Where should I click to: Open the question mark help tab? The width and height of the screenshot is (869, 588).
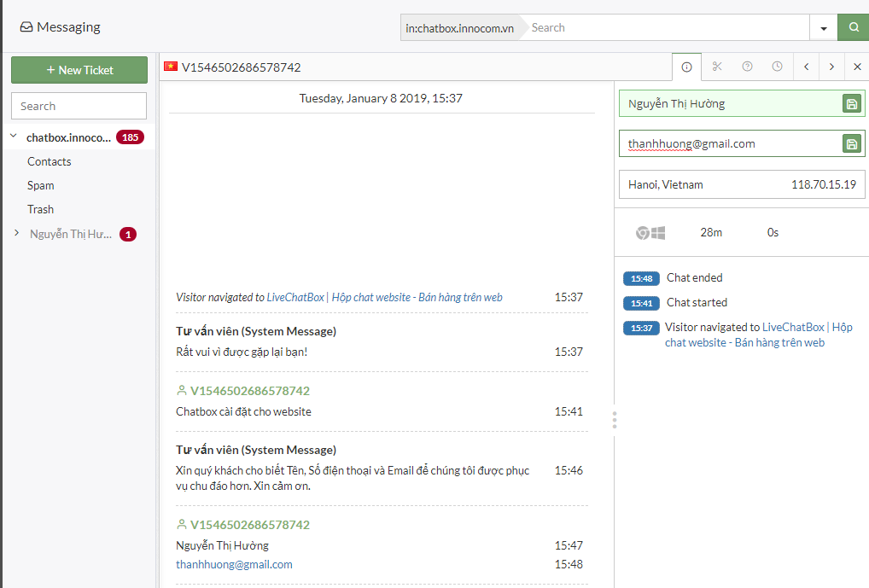coord(747,67)
